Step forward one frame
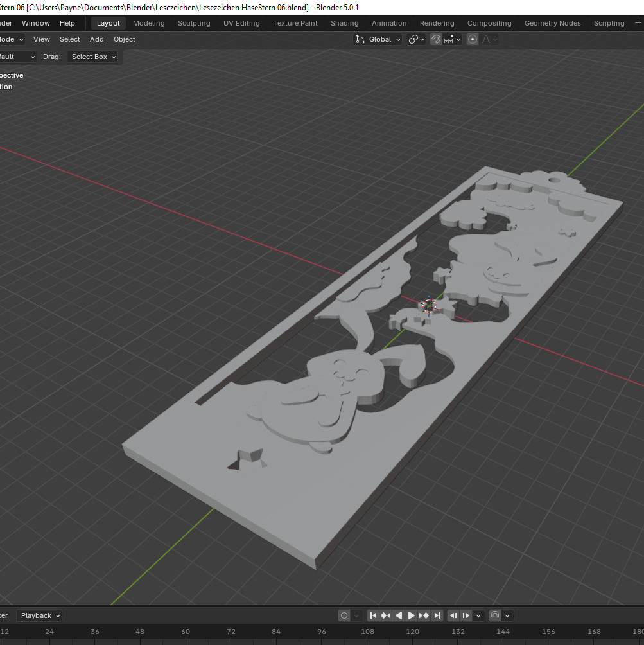The height and width of the screenshot is (645, 644). click(467, 615)
